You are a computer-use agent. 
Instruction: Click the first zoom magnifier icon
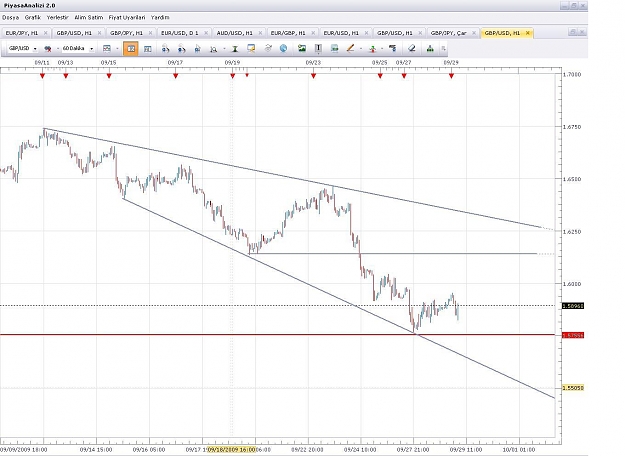point(165,49)
